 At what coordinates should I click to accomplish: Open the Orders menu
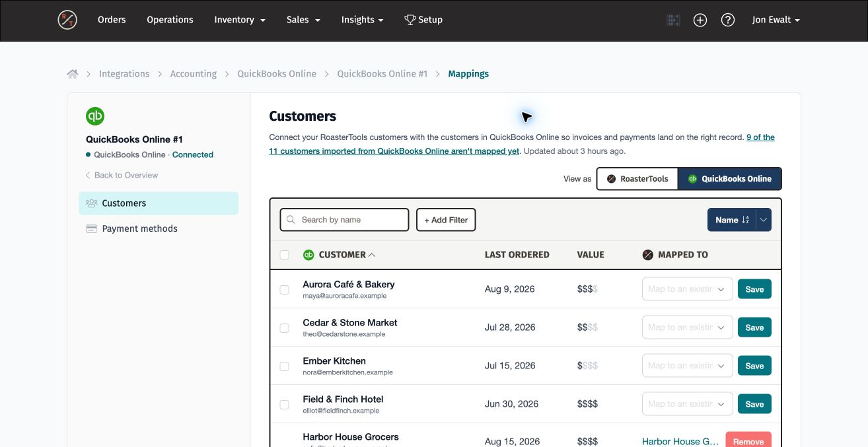[112, 20]
